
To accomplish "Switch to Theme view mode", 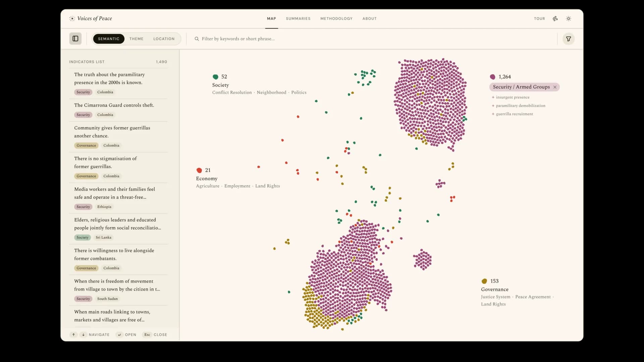I will point(137,39).
